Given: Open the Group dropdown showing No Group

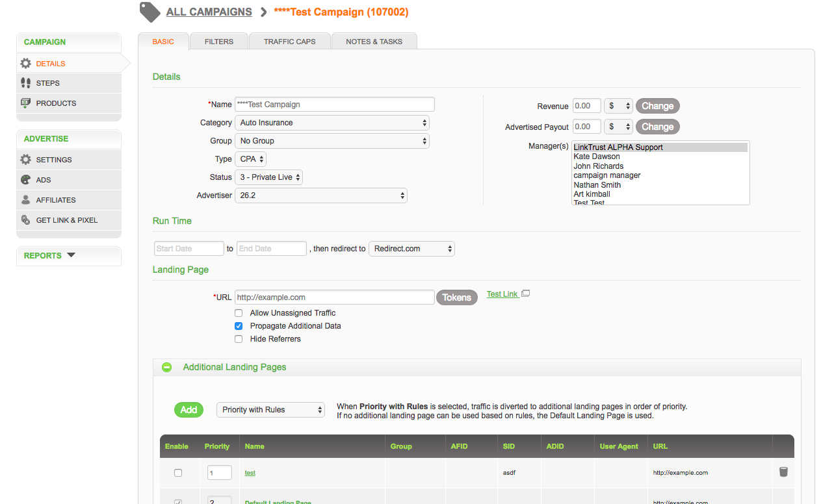Looking at the screenshot, I should [x=332, y=141].
